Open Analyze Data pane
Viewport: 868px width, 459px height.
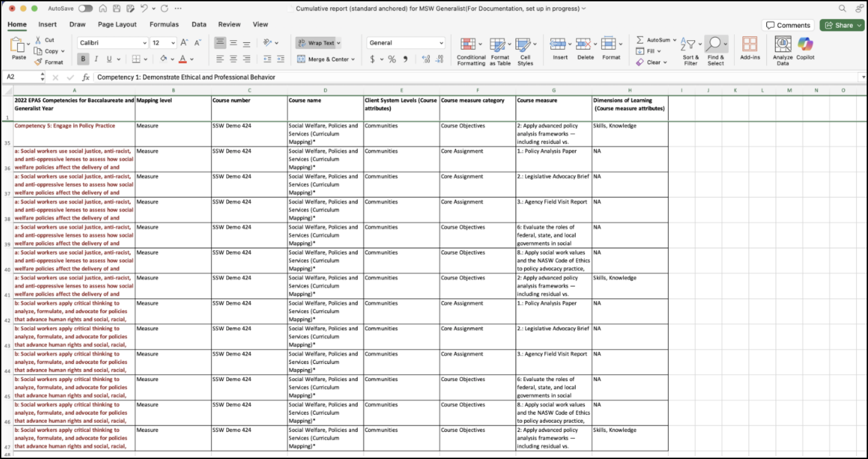coord(783,51)
